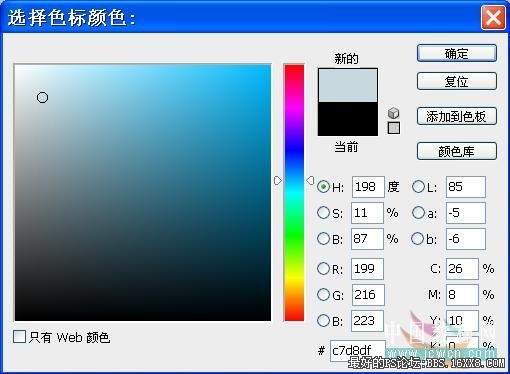The width and height of the screenshot is (510, 374).
Task: Select the S saturation radio button
Action: [323, 213]
